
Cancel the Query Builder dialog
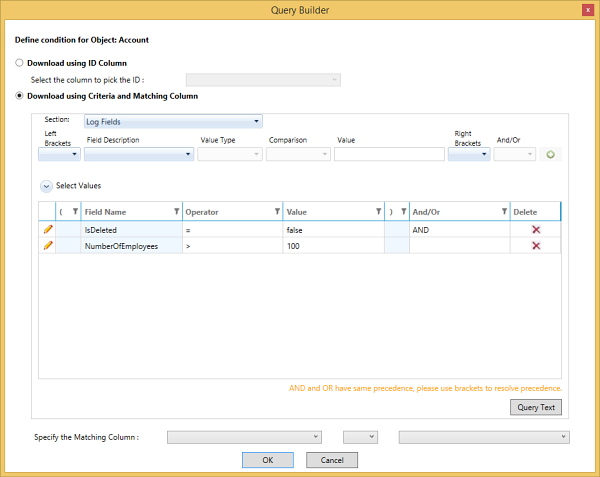click(332, 460)
